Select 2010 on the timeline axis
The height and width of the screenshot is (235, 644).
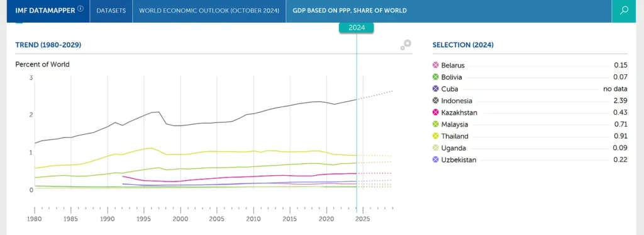253,219
